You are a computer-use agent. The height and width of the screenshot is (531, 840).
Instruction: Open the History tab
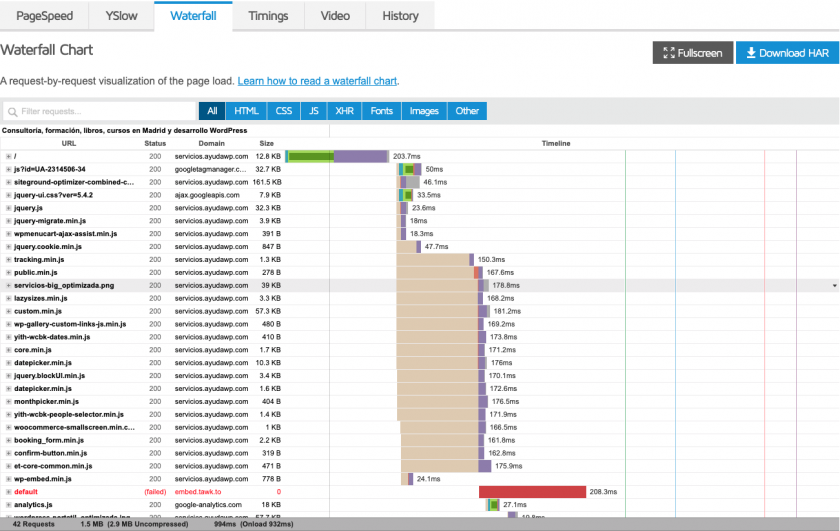tap(400, 16)
